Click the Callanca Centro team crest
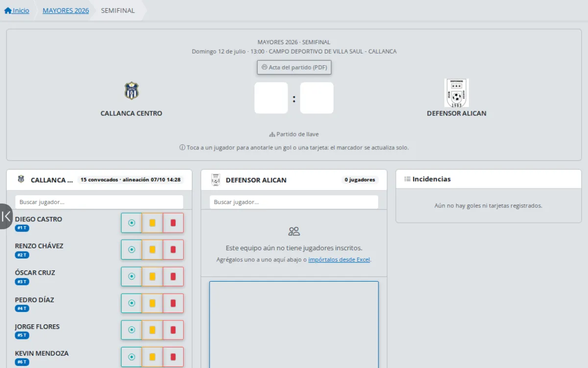 [131, 91]
